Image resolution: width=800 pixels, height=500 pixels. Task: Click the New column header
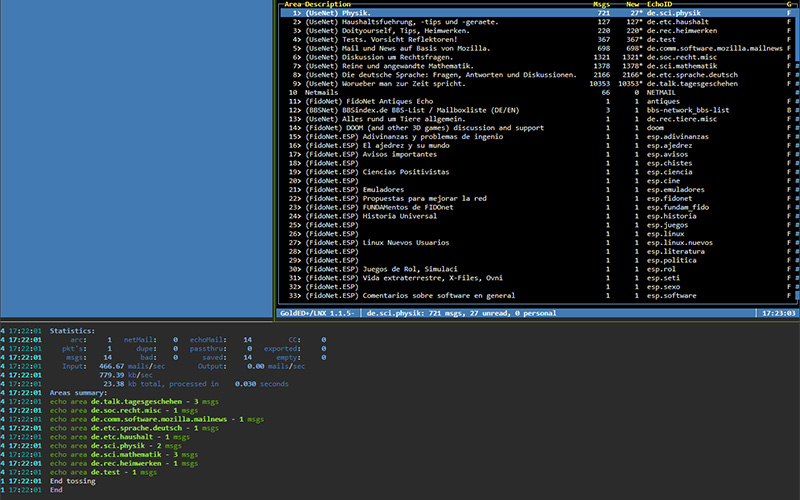pos(633,4)
